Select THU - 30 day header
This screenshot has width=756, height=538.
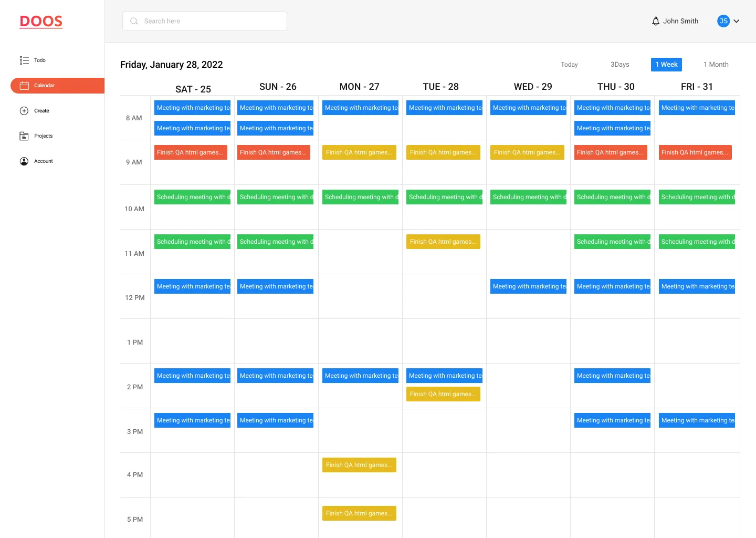[x=616, y=87]
